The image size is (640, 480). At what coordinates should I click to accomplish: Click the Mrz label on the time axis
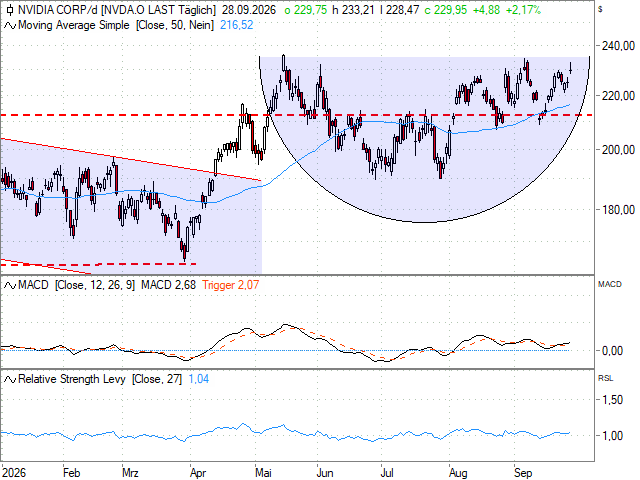pos(131,473)
